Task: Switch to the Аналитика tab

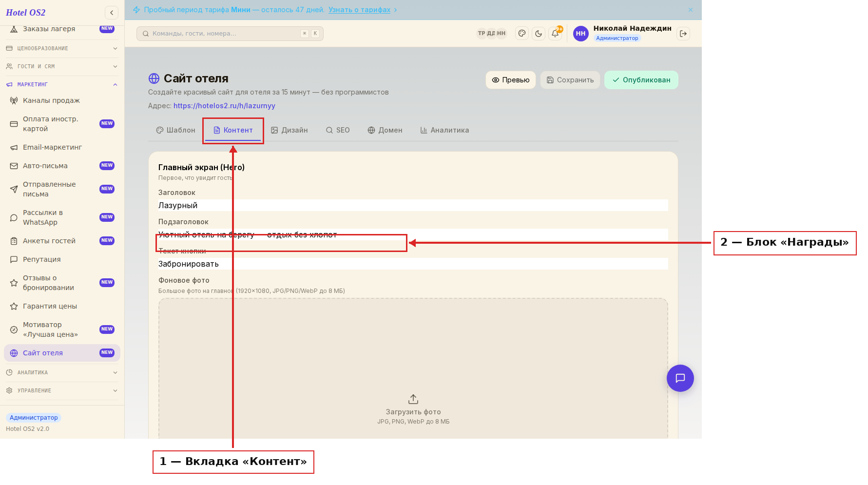Action: pyautogui.click(x=444, y=130)
